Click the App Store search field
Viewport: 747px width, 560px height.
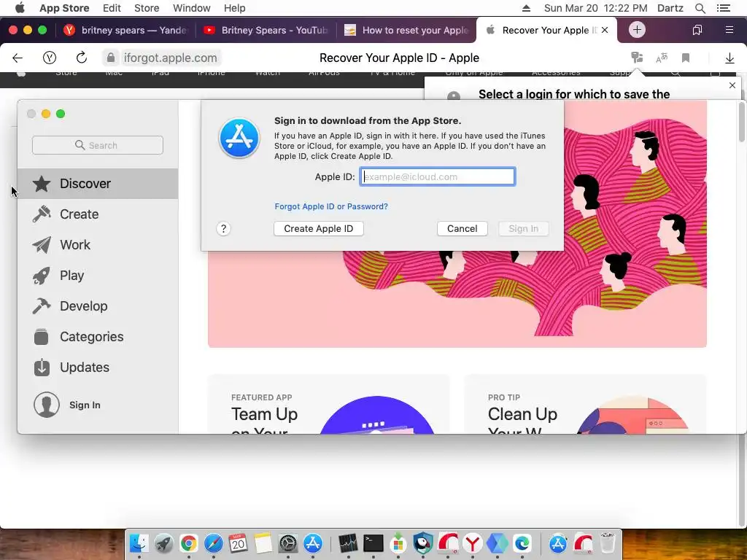click(x=98, y=145)
